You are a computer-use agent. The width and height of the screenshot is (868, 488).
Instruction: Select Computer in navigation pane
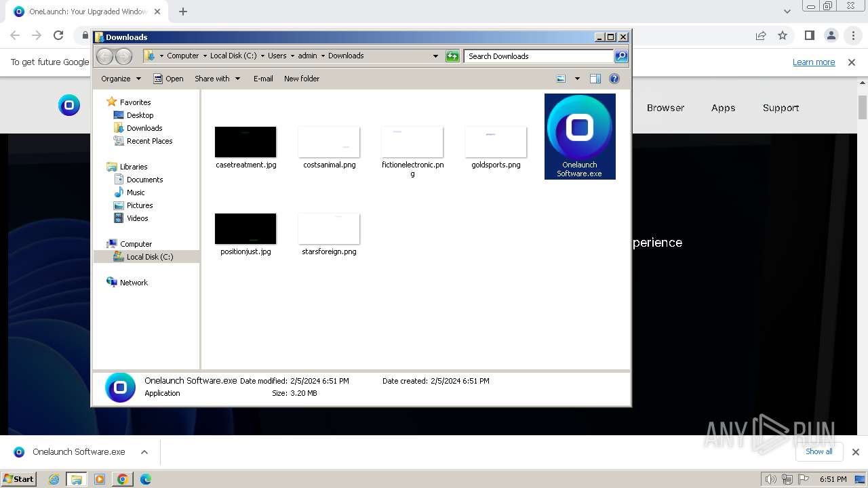[136, 244]
